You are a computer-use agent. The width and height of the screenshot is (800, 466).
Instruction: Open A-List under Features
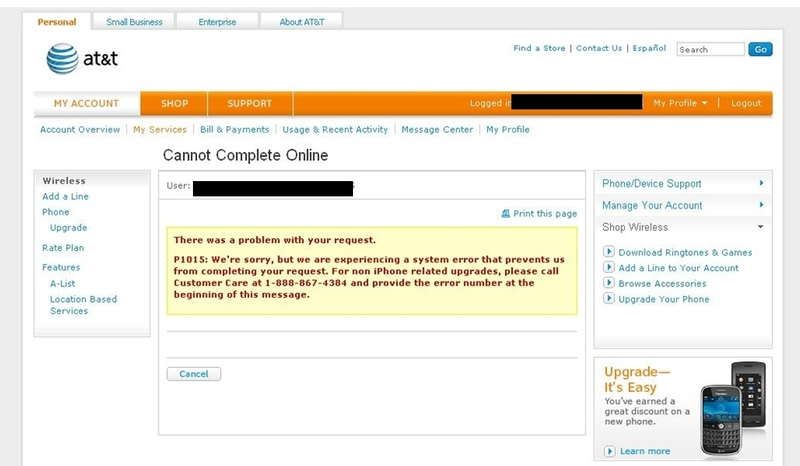point(62,283)
